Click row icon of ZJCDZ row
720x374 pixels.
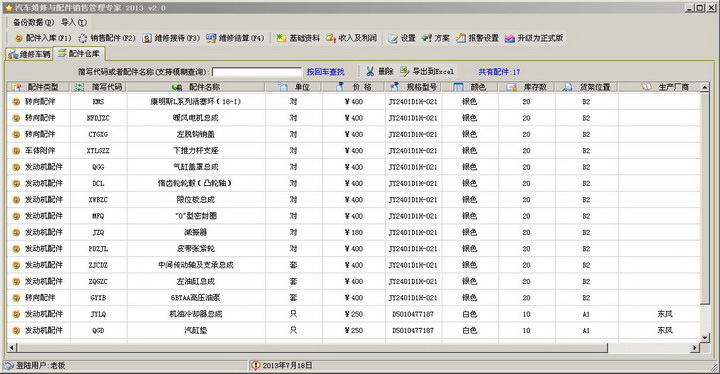pyautogui.click(x=17, y=265)
